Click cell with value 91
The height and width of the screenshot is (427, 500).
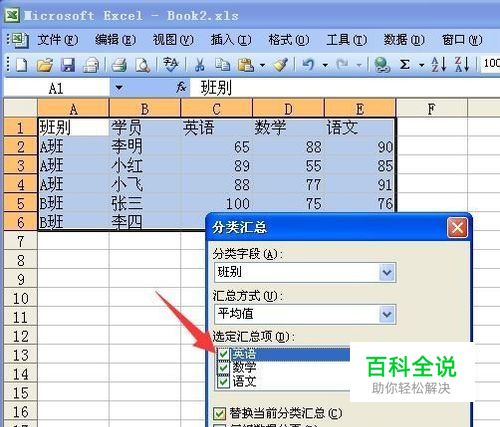click(x=360, y=185)
